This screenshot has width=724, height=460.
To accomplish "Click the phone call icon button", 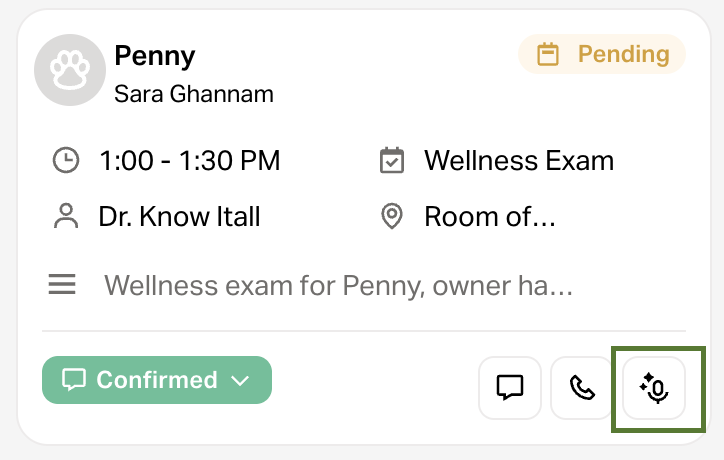I will tap(582, 387).
